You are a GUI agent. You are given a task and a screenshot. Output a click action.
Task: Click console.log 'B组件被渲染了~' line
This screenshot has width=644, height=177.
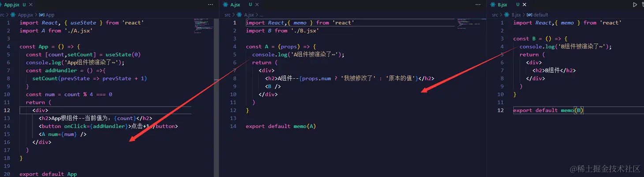(565, 47)
